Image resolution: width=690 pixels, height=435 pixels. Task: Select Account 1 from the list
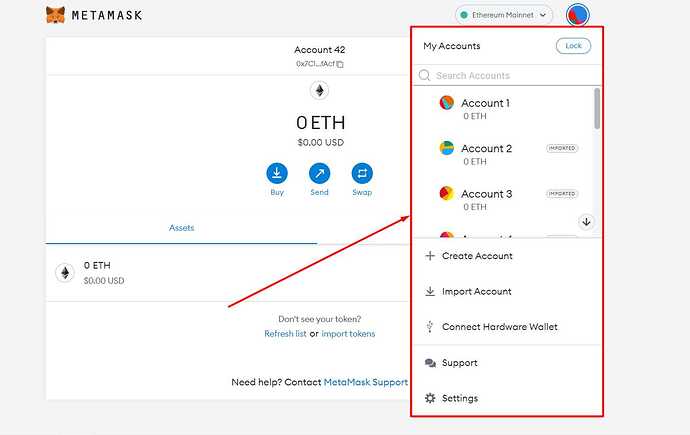coord(503,109)
